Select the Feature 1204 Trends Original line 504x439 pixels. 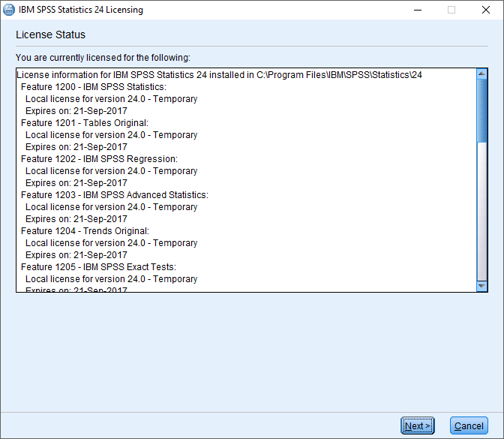click(85, 231)
